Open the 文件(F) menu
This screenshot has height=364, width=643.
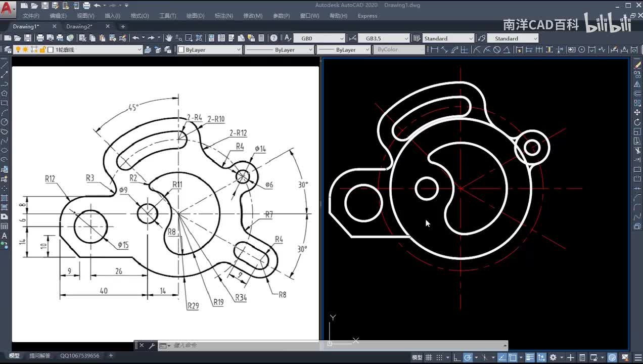tap(31, 16)
